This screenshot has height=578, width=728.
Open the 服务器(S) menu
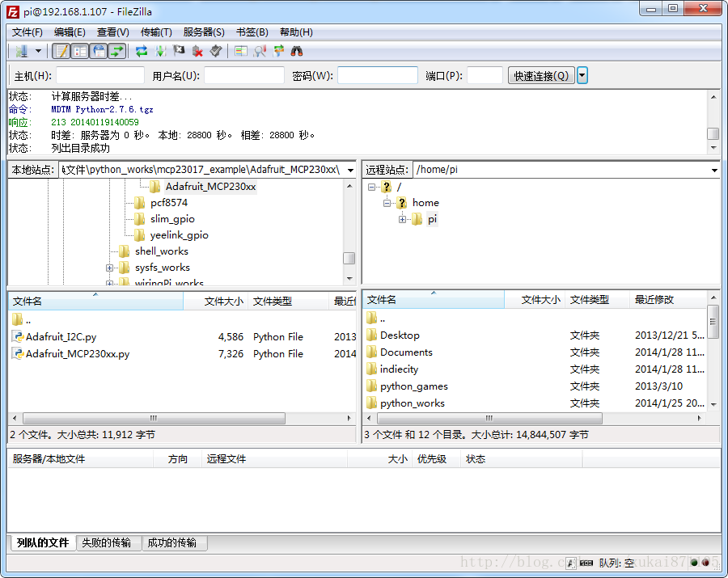coord(204,32)
